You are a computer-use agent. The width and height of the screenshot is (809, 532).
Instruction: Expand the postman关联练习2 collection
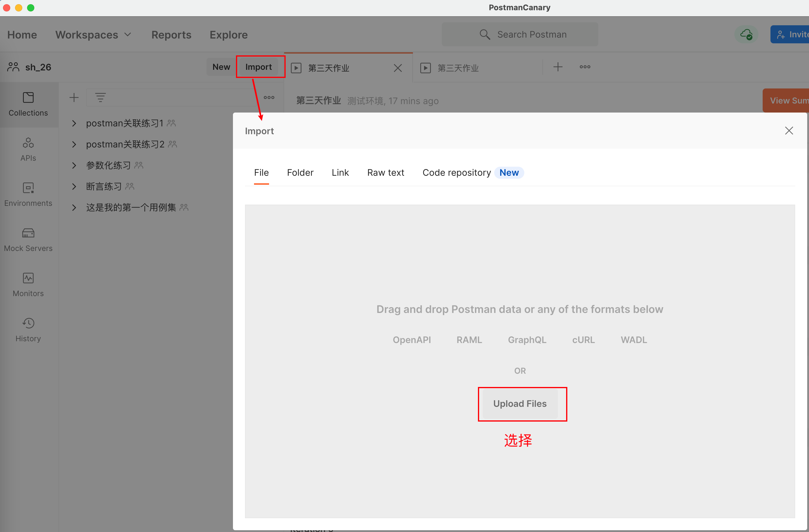coord(74,144)
